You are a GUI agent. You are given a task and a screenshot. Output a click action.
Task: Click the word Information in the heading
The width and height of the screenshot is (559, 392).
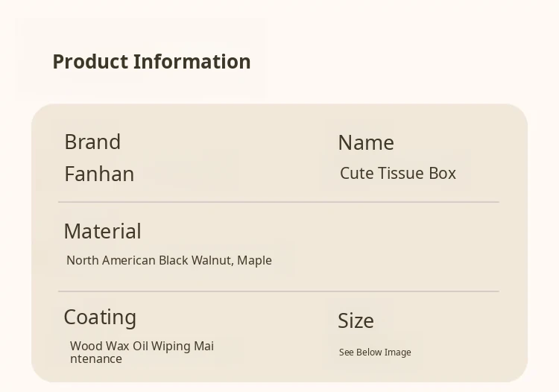coord(192,62)
